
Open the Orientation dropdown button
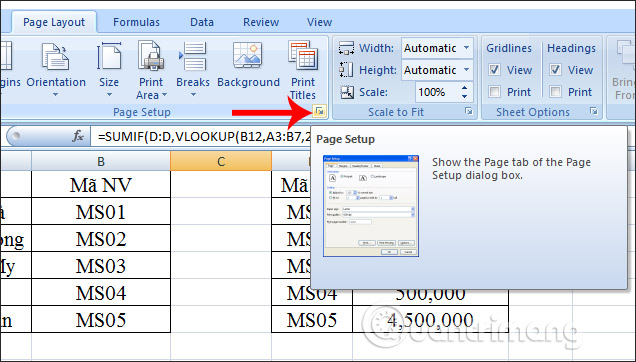pos(56,70)
